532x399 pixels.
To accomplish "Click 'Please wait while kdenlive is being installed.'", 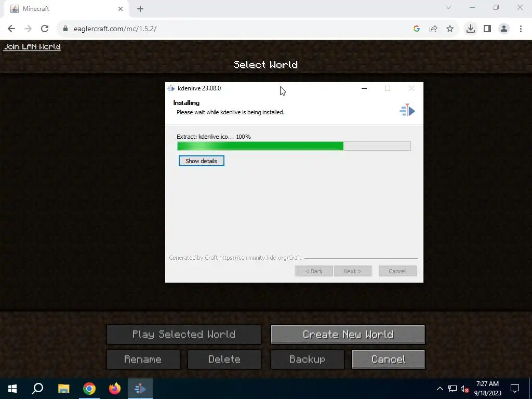I will pos(230,112).
